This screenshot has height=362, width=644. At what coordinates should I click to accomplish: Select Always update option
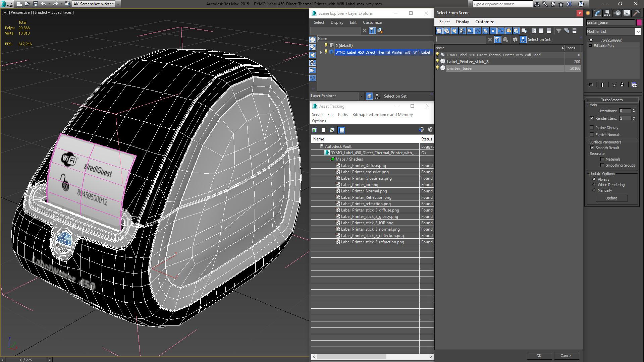coord(594,179)
